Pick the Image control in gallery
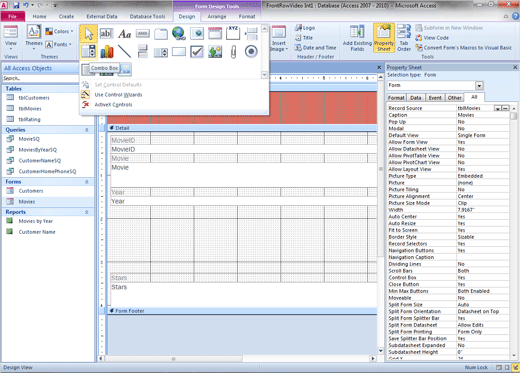The height and width of the screenshot is (373, 520). [x=125, y=69]
